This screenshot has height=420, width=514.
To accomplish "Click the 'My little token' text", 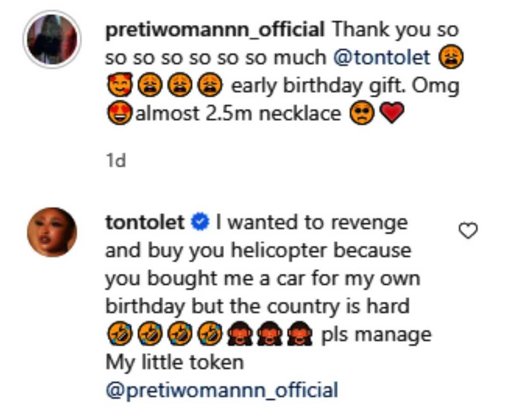I will click(174, 363).
